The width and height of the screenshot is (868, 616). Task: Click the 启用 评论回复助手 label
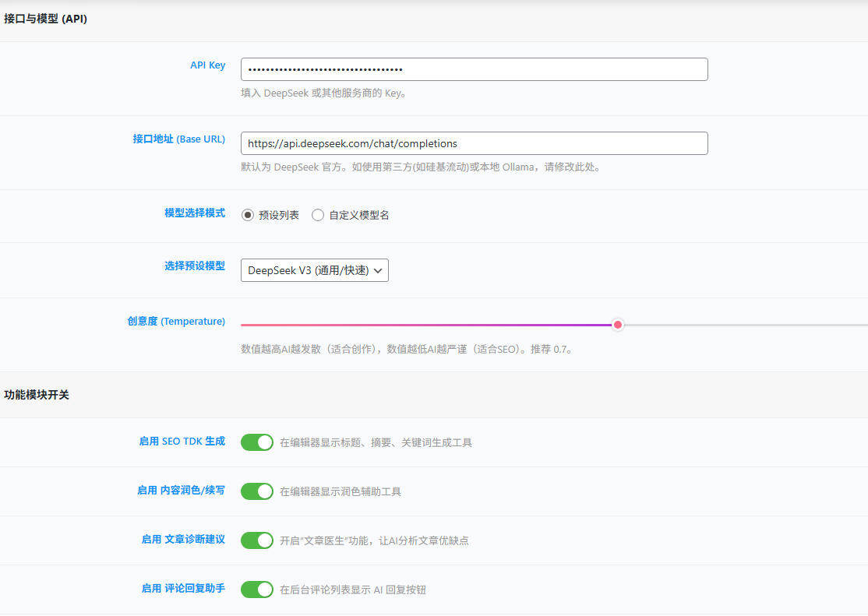(x=182, y=589)
